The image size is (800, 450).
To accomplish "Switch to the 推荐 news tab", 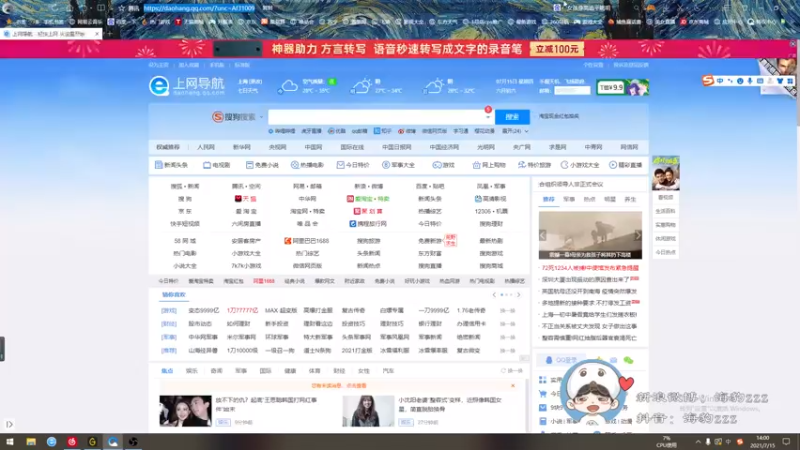I will point(548,199).
